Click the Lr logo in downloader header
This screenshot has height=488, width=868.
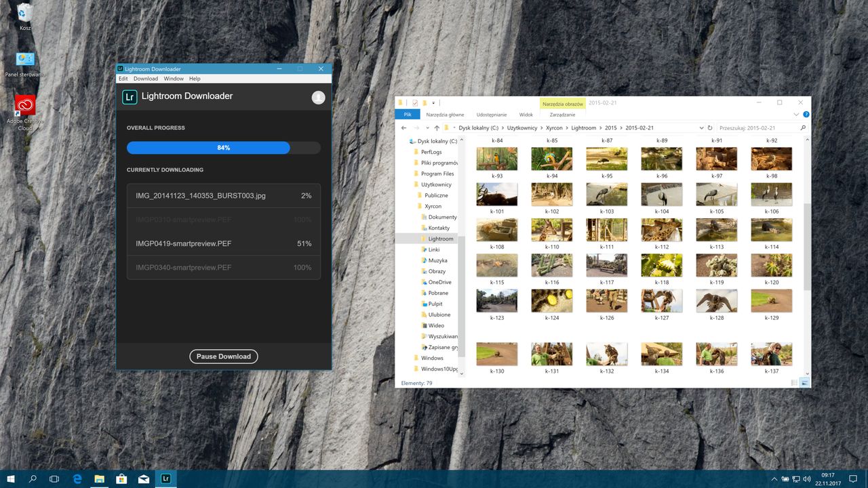[x=130, y=97]
